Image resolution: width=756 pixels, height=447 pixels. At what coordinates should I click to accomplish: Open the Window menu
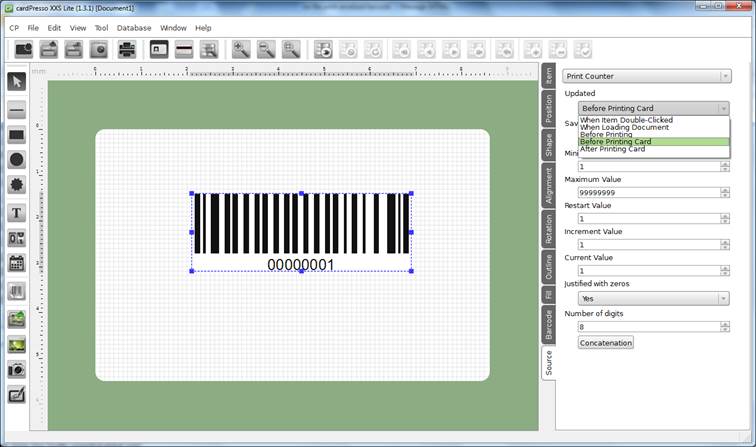(173, 28)
